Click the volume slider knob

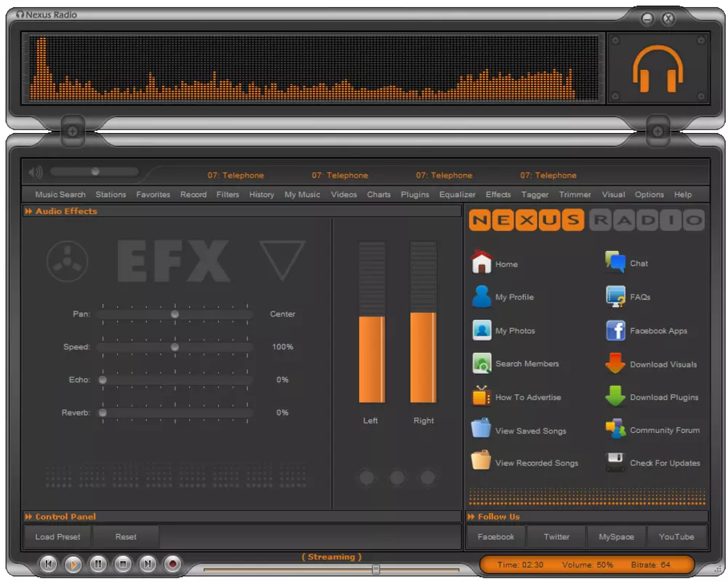(x=95, y=172)
